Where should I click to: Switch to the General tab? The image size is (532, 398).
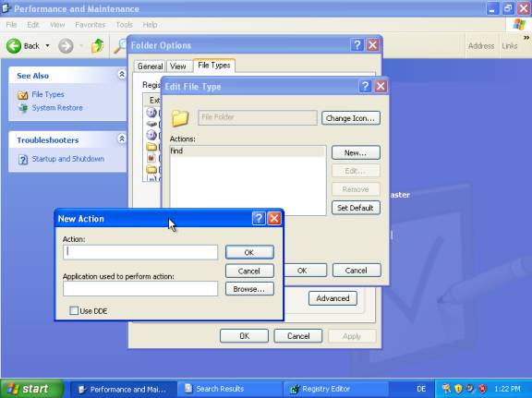coord(150,66)
